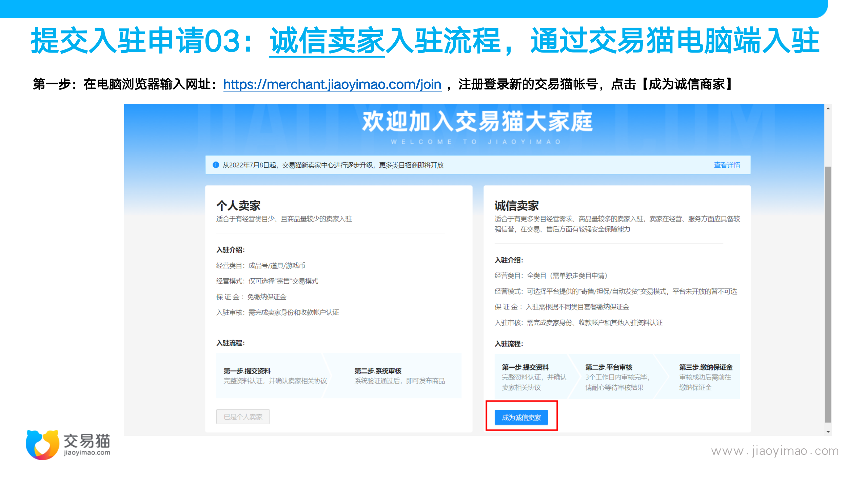Click the 第二步.系统审核 step
Screen dimensions: 868x488
(378, 371)
